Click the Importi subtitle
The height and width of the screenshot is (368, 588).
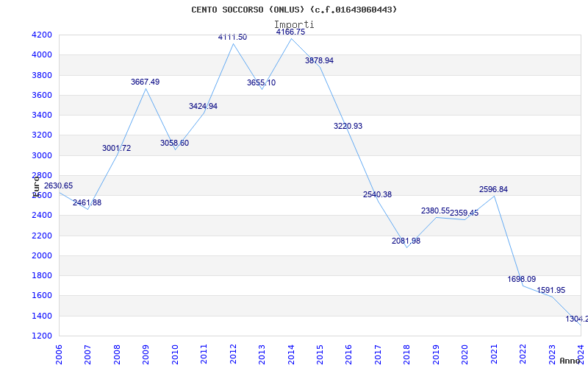tap(294, 25)
